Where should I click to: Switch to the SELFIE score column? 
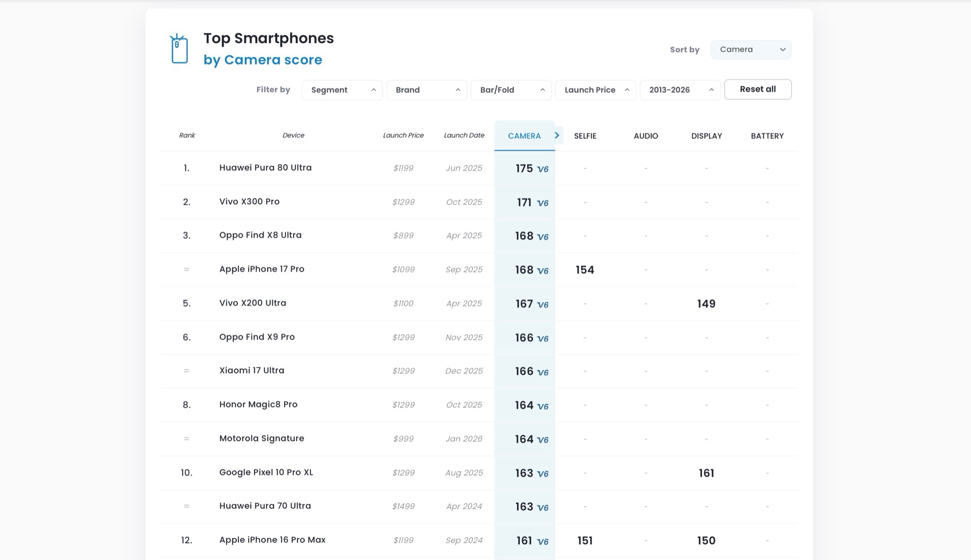click(585, 136)
